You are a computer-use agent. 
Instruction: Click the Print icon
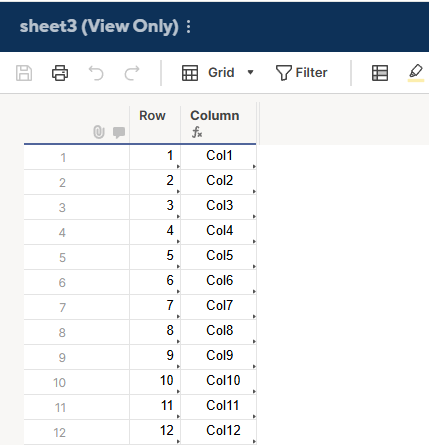tap(60, 73)
